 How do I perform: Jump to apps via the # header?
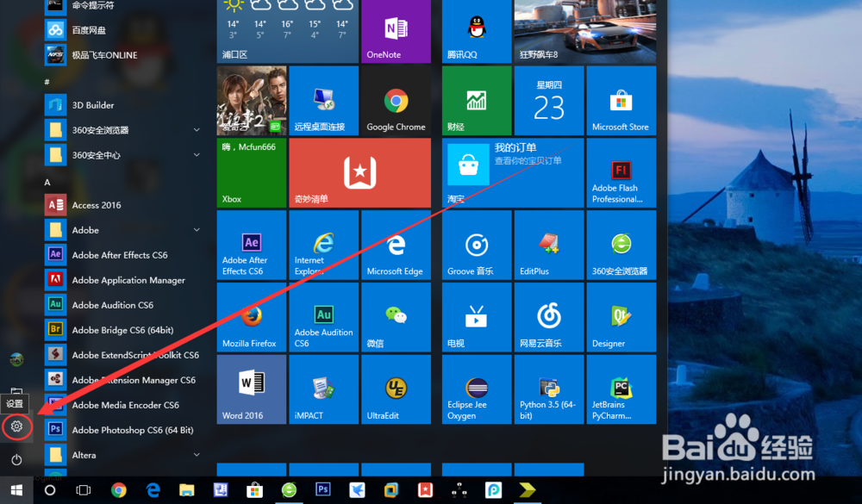click(47, 81)
